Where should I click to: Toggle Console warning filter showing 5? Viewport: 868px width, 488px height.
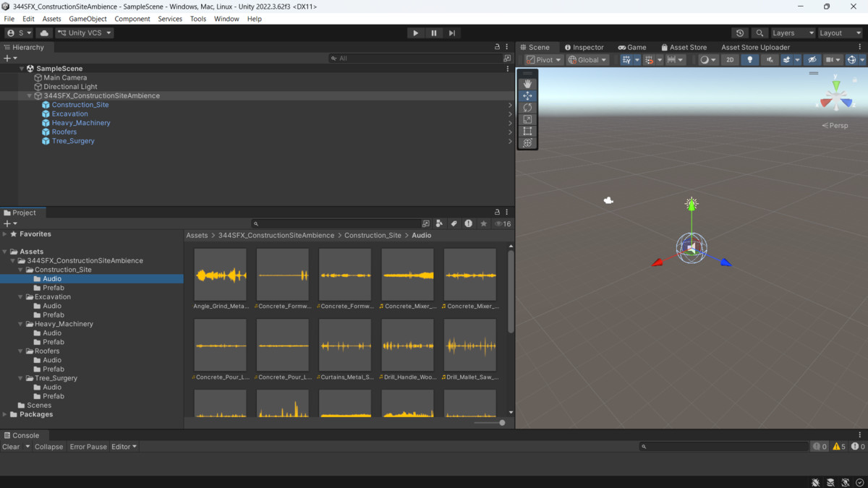coord(839,447)
